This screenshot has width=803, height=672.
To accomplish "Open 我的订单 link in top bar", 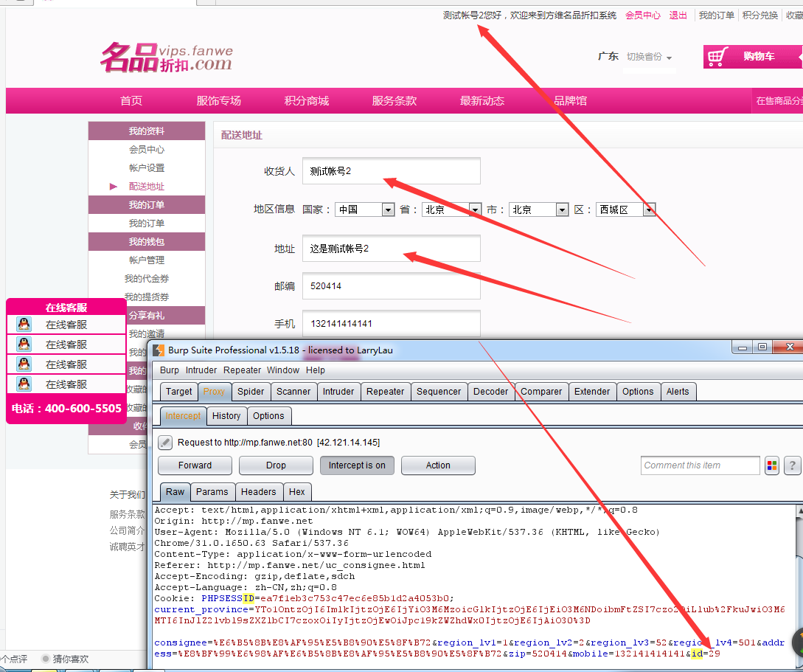I will pos(717,15).
